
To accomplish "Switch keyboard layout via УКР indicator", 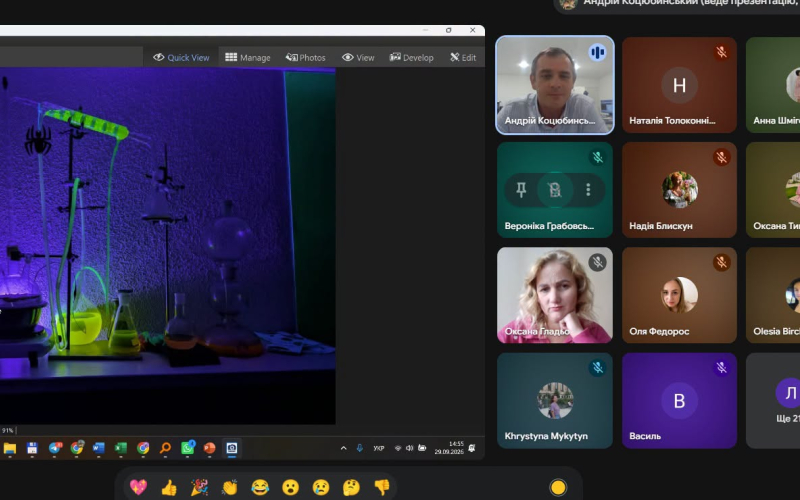I will [379, 448].
